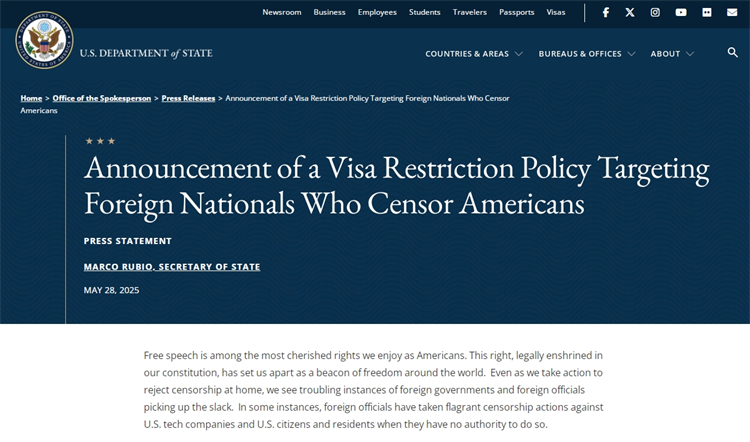
Task: Click the Department of State seal logo
Action: [x=44, y=40]
